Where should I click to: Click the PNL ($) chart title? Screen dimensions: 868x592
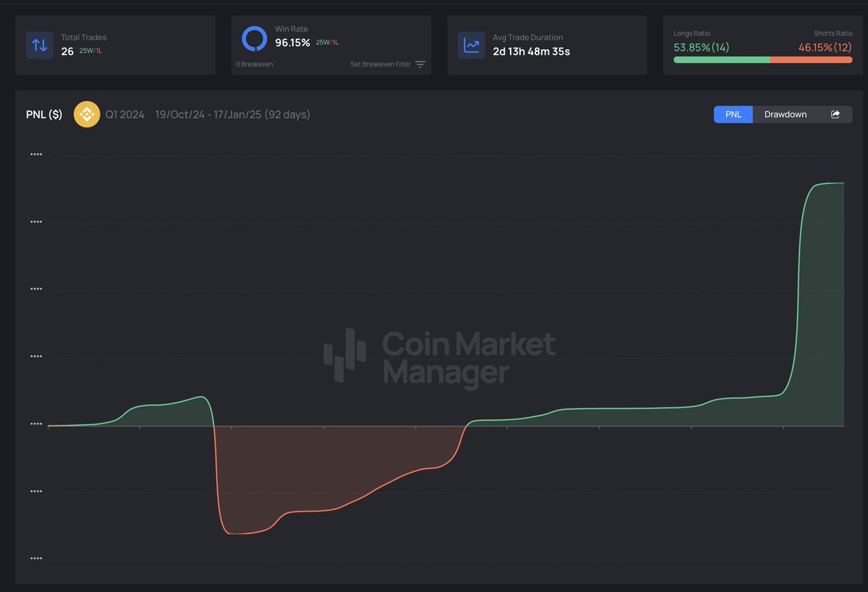point(44,114)
